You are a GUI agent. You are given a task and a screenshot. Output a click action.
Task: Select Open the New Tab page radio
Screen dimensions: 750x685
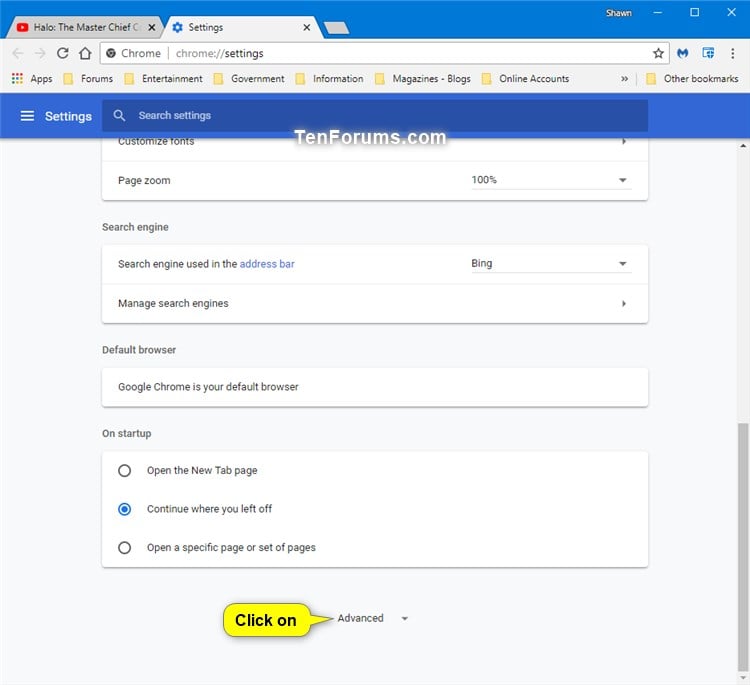124,471
